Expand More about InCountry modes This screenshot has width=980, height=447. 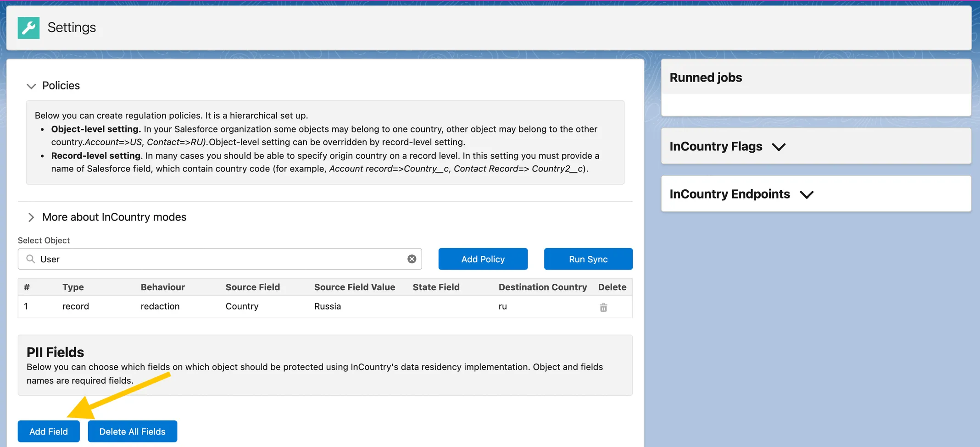pos(31,217)
